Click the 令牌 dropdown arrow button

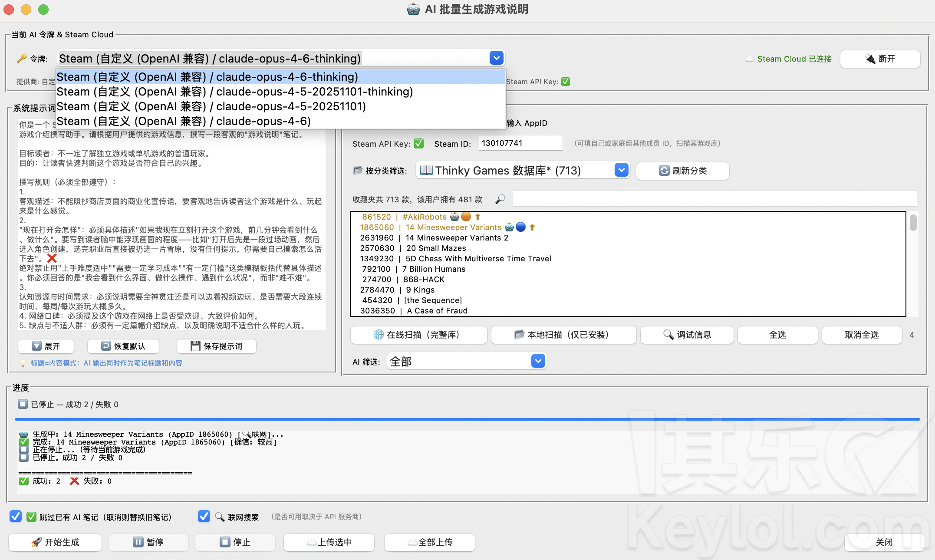496,58
